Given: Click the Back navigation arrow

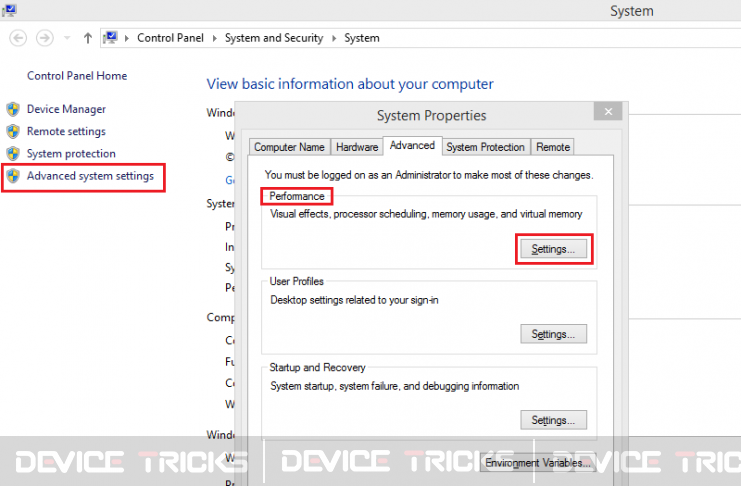Looking at the screenshot, I should [x=18, y=38].
